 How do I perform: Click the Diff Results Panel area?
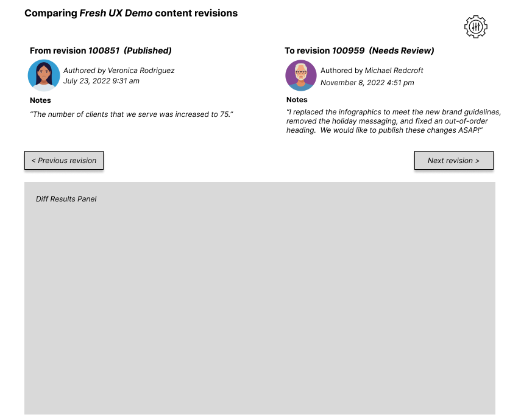click(260, 298)
